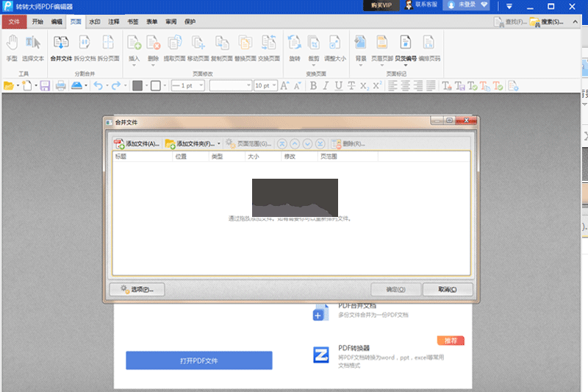588x392 pixels.
Task: Click the undo arrow icon
Action: [x=98, y=86]
